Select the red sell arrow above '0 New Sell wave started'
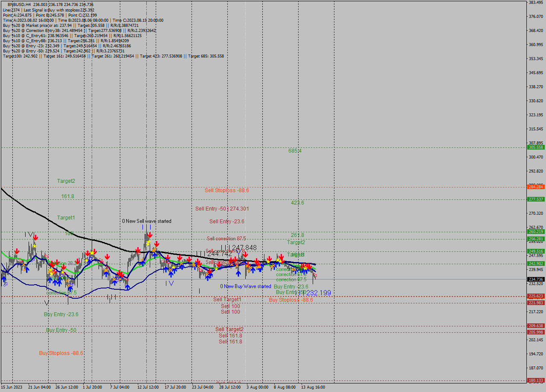Image resolution: width=546 pixels, height=392 pixels. tap(150, 235)
